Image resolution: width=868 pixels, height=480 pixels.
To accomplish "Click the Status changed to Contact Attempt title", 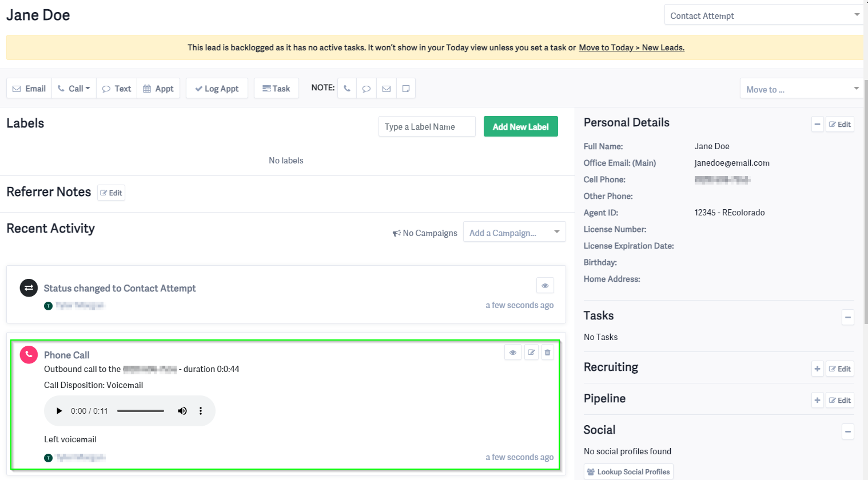I will [120, 288].
